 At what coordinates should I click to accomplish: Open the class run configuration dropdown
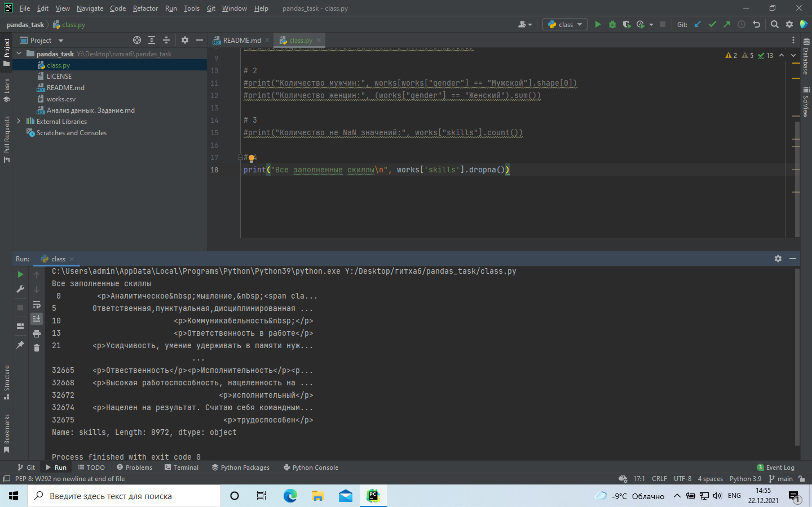[x=565, y=24]
